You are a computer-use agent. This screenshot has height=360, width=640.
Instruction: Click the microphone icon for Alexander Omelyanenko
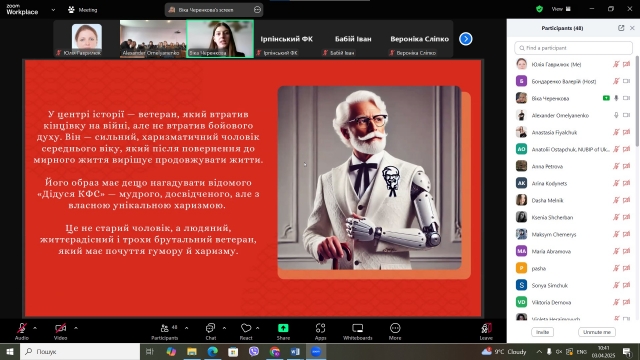pyautogui.click(x=616, y=115)
